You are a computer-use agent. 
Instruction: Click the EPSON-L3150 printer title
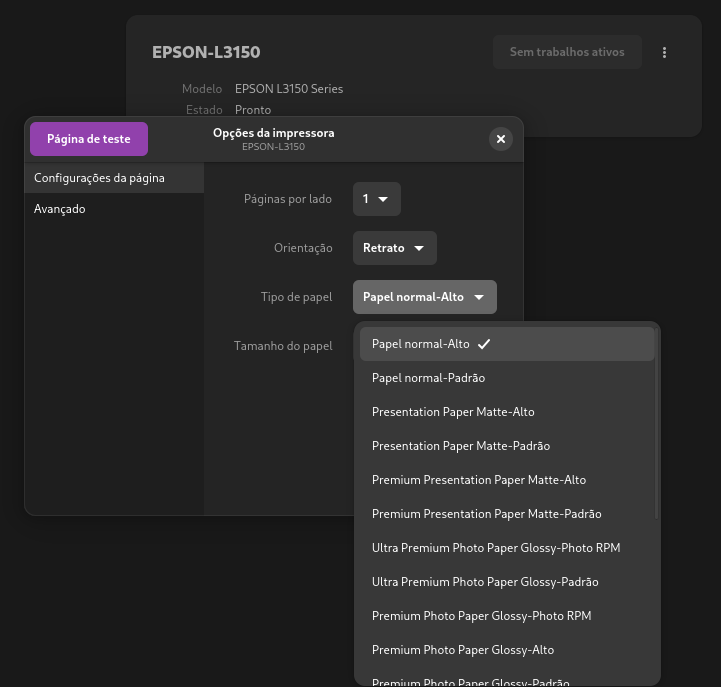[x=206, y=52]
